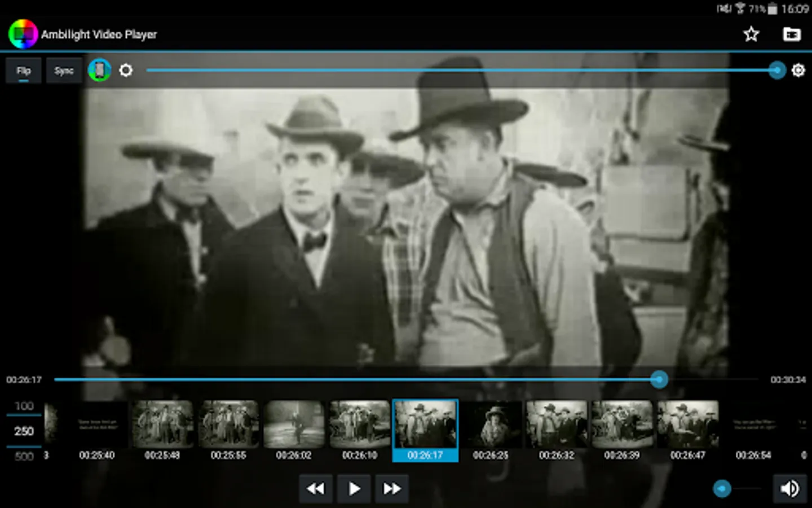
Task: Play the video
Action: tap(354, 488)
